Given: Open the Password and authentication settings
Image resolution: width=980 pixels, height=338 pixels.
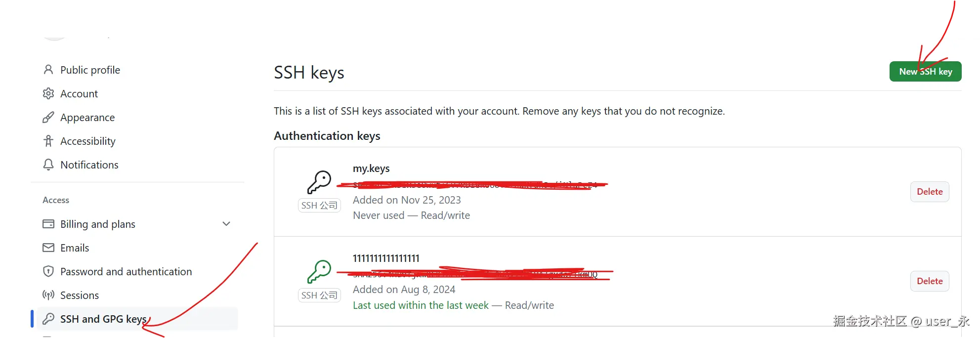Looking at the screenshot, I should [126, 271].
